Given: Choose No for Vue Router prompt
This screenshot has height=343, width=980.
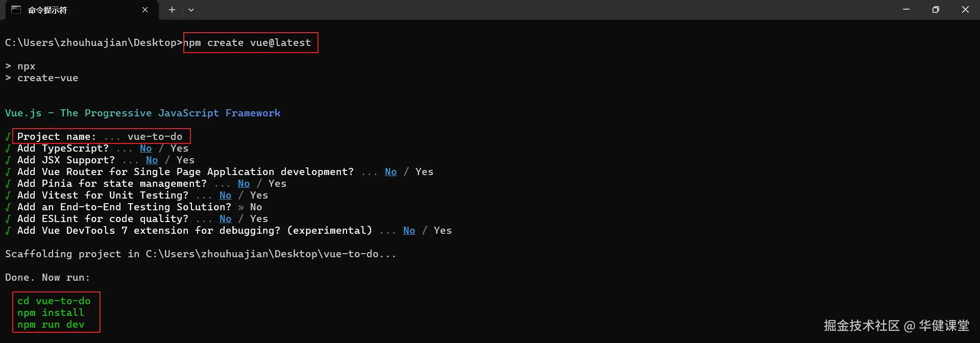Looking at the screenshot, I should click(x=390, y=172).
